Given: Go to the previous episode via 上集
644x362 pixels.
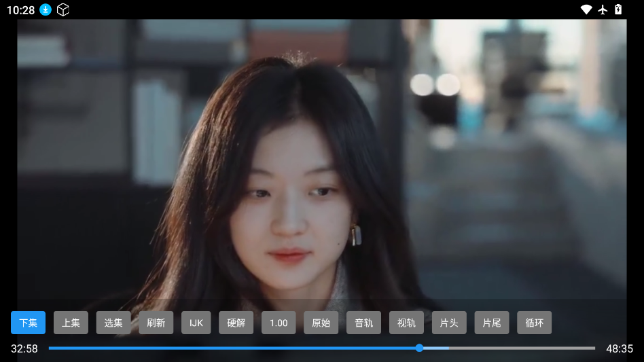Looking at the screenshot, I should (x=71, y=323).
